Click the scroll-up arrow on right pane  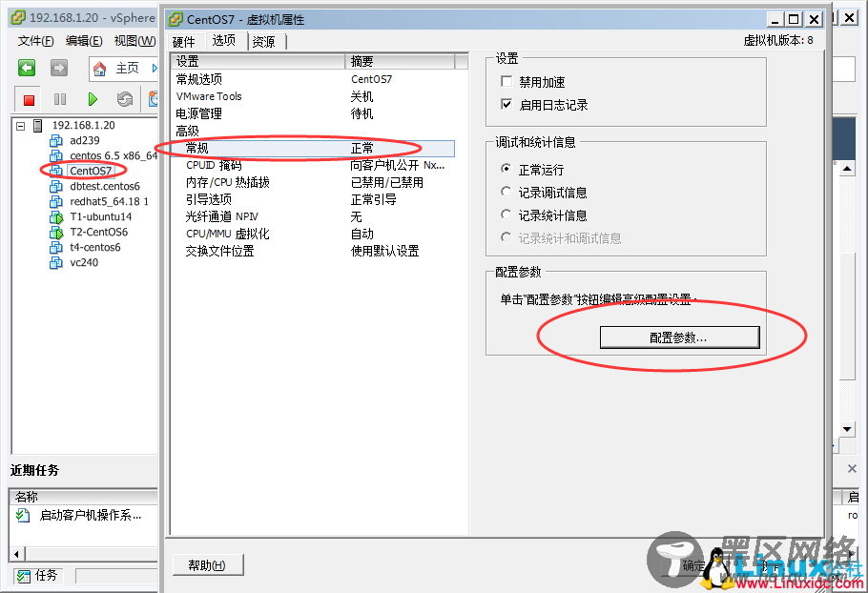point(847,168)
